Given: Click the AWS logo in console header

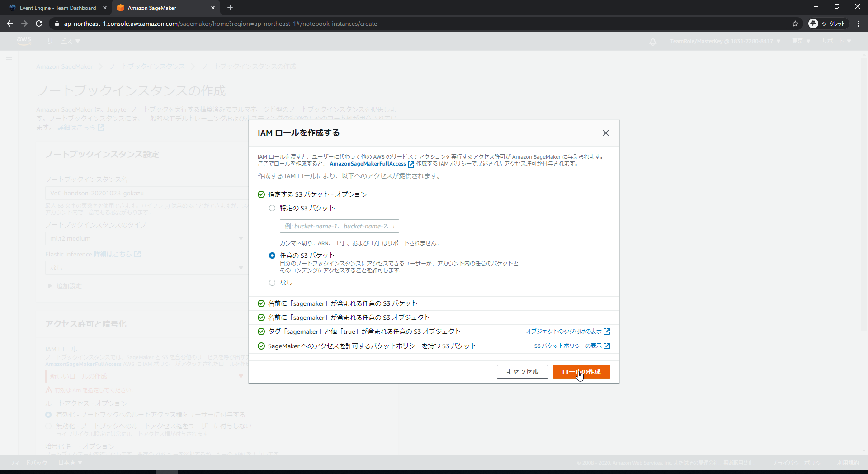Looking at the screenshot, I should [x=24, y=41].
